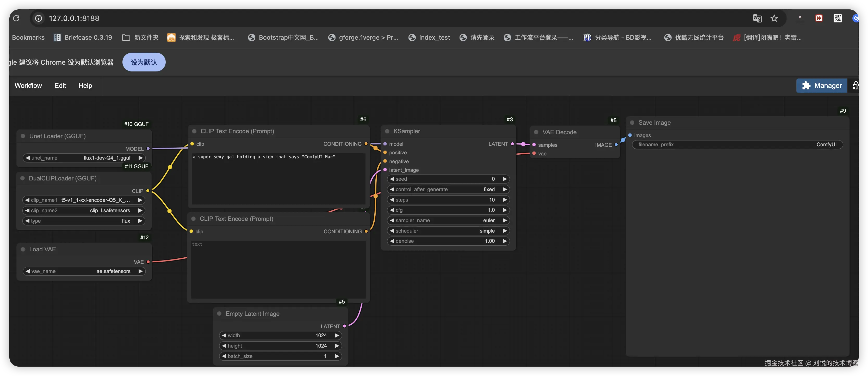Increase steps value with right arrow
Screen dimensions: 868x376
[x=504, y=200]
